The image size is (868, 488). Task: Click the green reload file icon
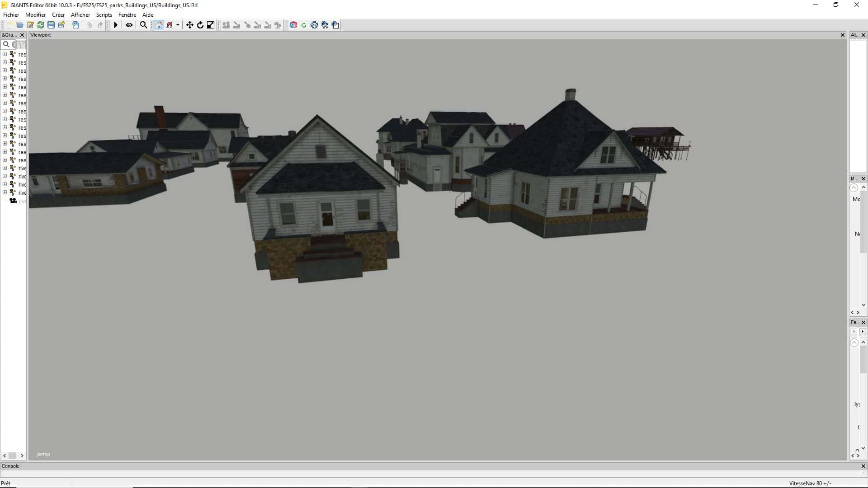coord(41,25)
